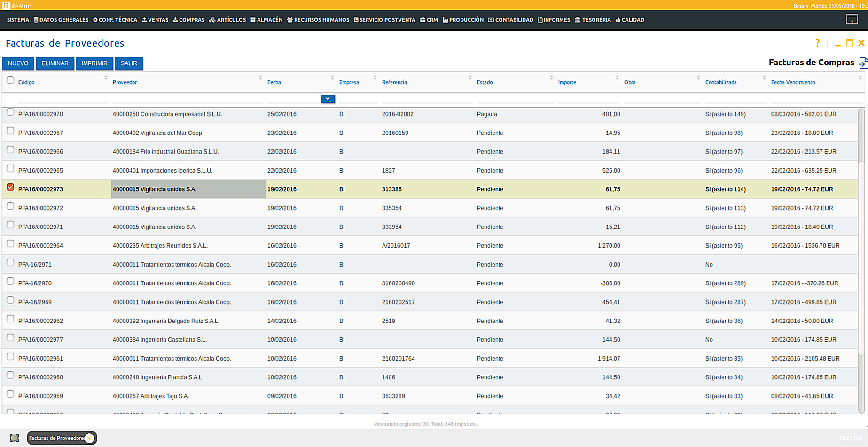Screen dimensions: 868x447
Task: Check the box for PFA16/00002967
Action: [10, 131]
